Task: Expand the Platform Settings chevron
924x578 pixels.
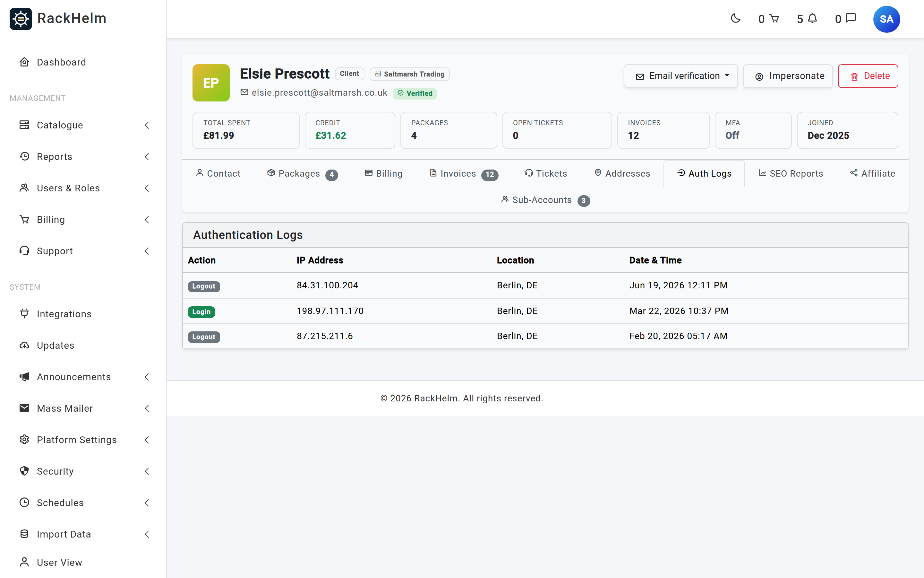Action: tap(147, 440)
